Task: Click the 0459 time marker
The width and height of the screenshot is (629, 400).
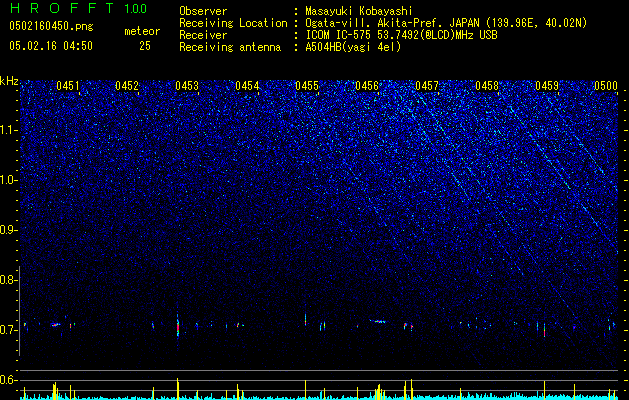Action: pos(547,86)
